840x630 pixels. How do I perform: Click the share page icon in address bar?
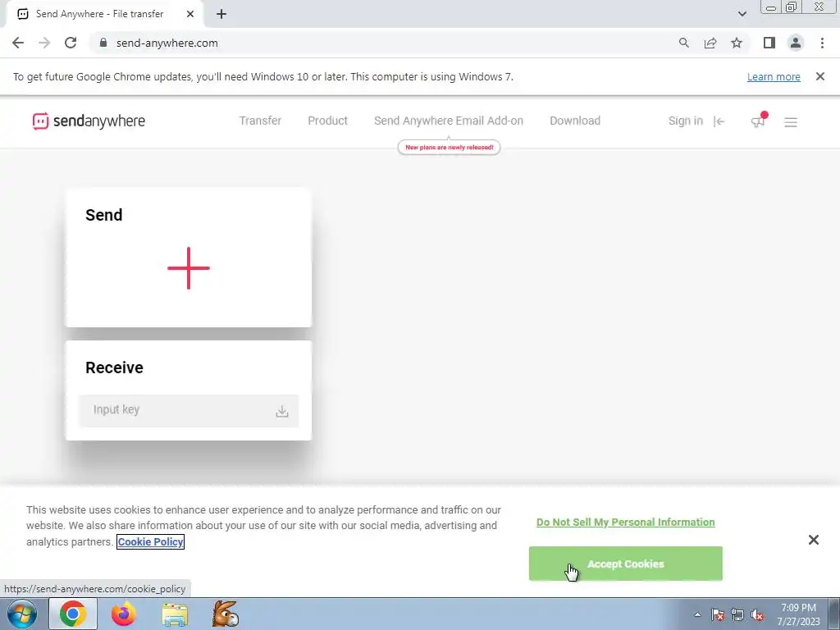click(710, 43)
